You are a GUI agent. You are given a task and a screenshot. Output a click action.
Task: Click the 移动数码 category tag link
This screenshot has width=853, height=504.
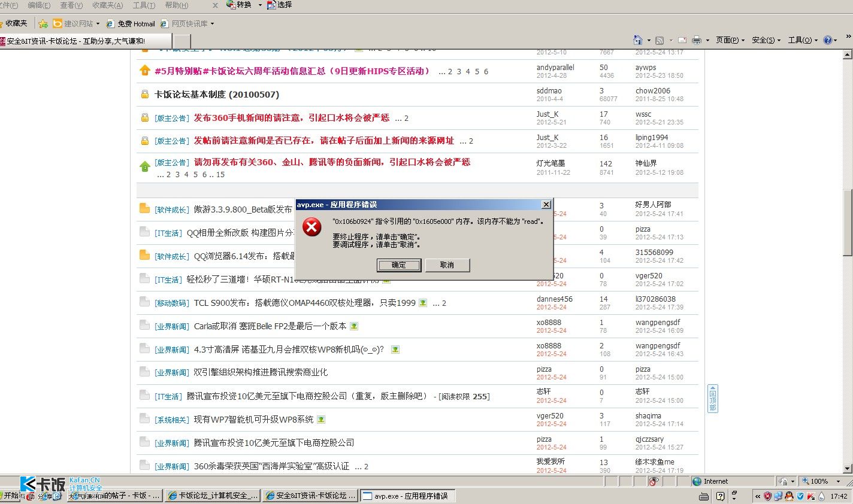[x=172, y=303]
